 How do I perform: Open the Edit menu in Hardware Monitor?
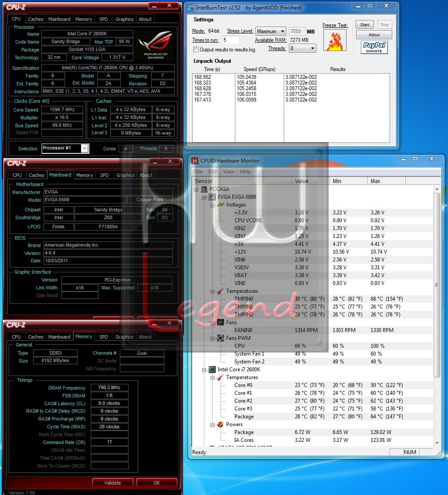[x=213, y=171]
